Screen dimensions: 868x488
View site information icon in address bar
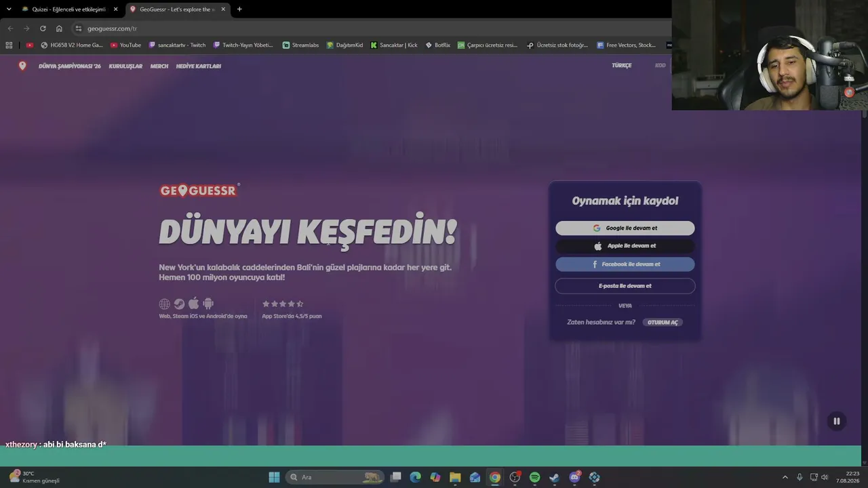(x=79, y=28)
